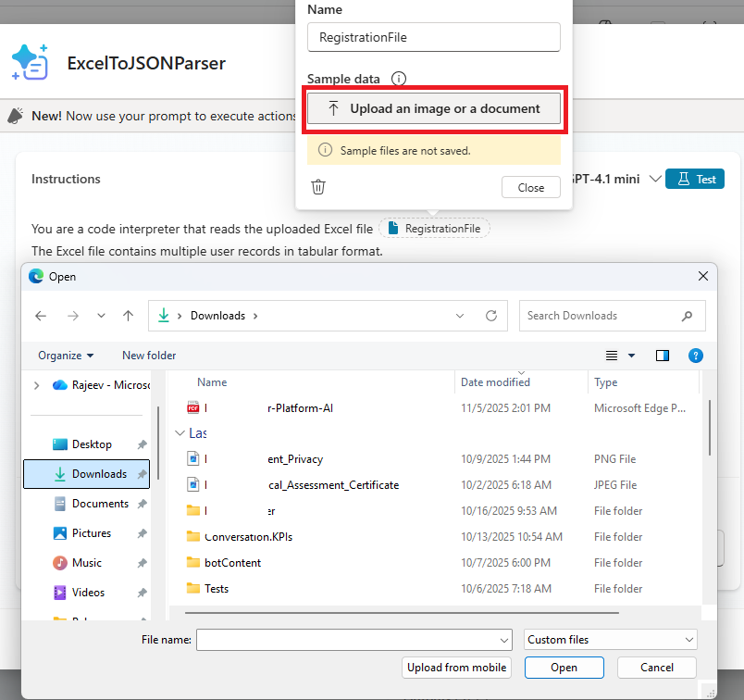Select the RegistrationFile chip in the Instructions text
744x700 pixels.
pyautogui.click(x=434, y=228)
